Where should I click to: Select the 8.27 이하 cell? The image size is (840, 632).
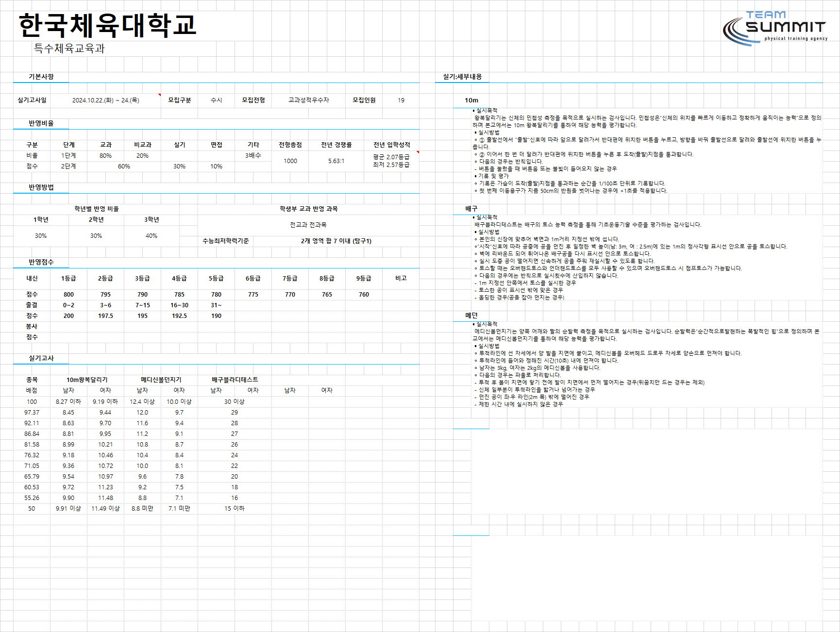tap(68, 402)
